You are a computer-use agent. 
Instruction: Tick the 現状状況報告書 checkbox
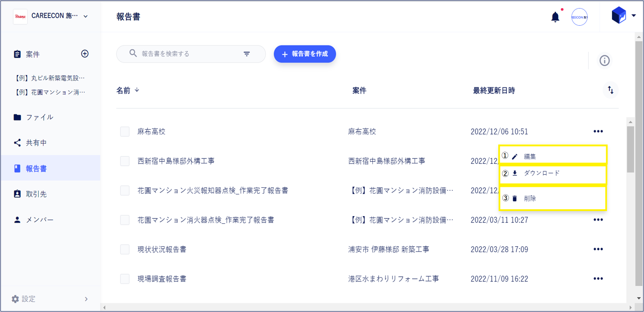125,249
